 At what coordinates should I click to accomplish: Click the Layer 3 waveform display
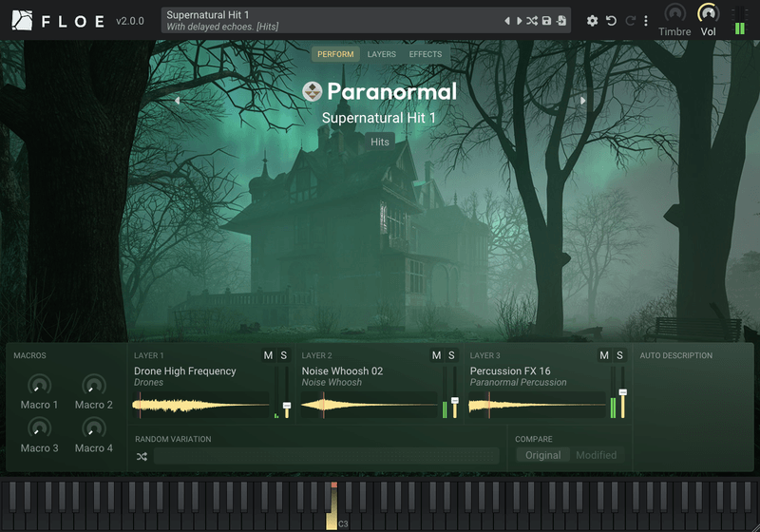[x=537, y=405]
